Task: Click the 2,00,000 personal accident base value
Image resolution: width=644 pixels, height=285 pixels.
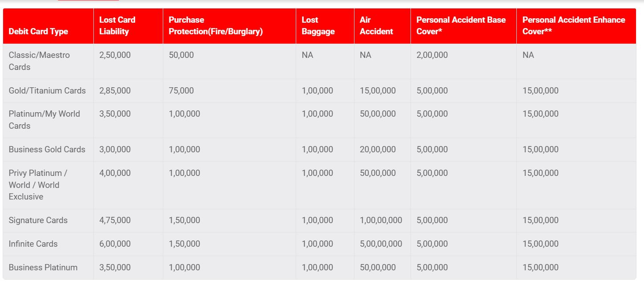Action: pyautogui.click(x=432, y=55)
